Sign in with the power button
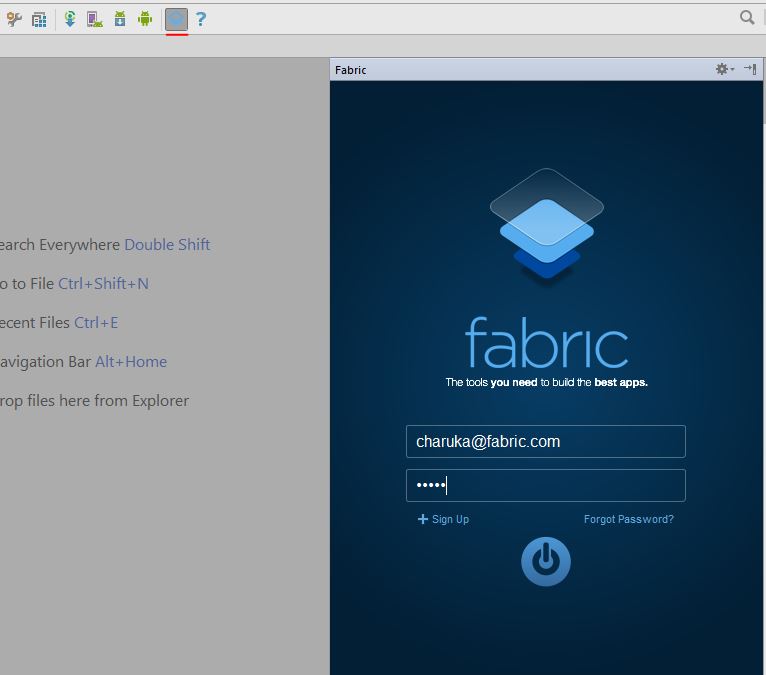 click(546, 562)
